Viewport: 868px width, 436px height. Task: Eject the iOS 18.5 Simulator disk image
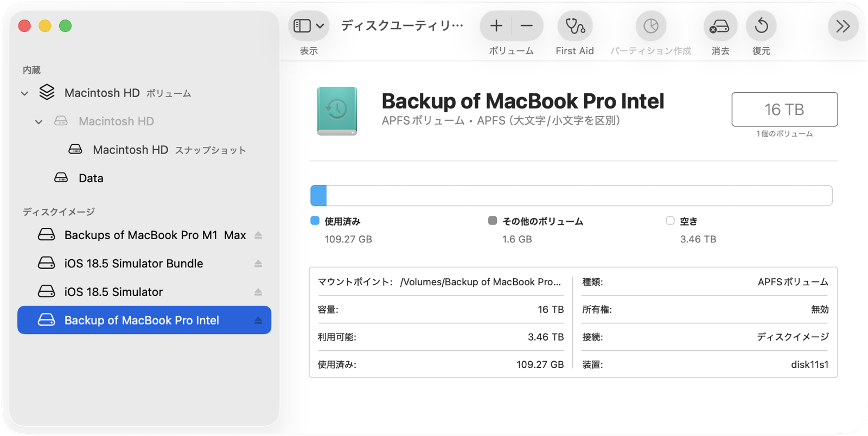coord(258,292)
